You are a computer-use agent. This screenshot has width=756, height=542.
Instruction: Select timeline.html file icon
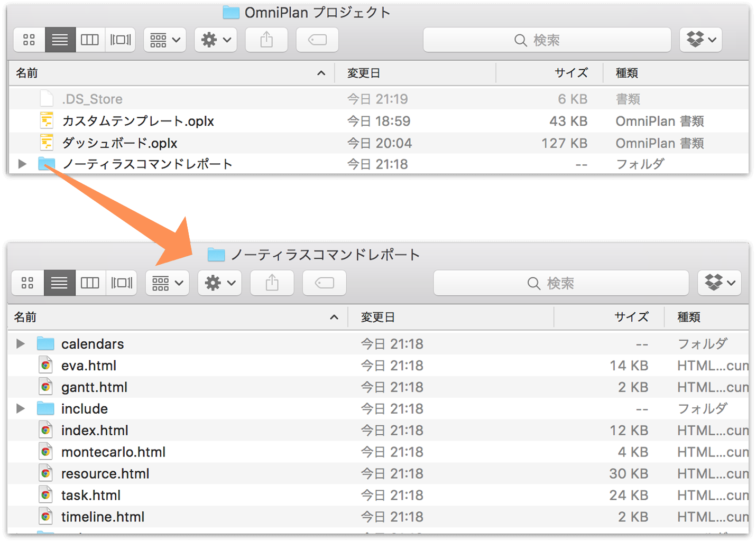coord(46,517)
